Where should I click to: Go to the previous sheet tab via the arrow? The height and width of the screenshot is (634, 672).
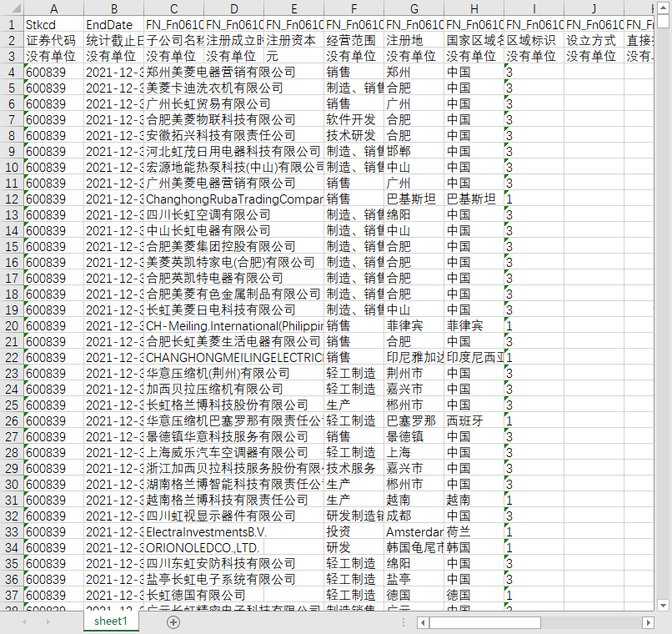pos(24,621)
